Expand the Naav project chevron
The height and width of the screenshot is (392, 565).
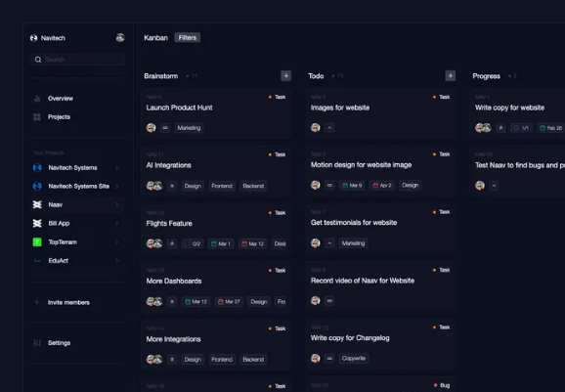[116, 204]
